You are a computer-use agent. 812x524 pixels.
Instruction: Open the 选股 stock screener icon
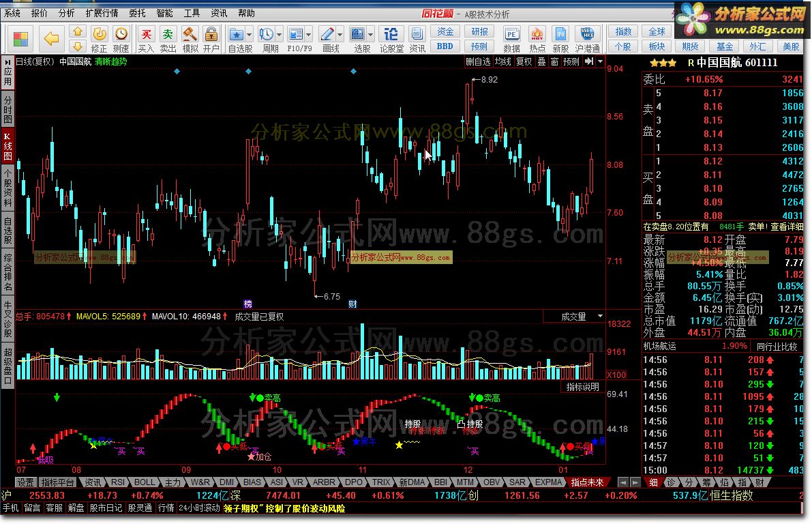(x=358, y=35)
